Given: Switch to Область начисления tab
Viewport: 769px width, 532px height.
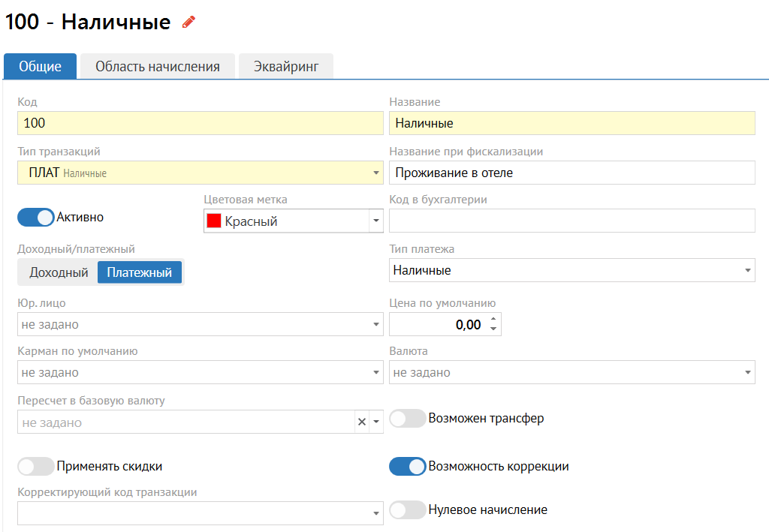Looking at the screenshot, I should 157,67.
